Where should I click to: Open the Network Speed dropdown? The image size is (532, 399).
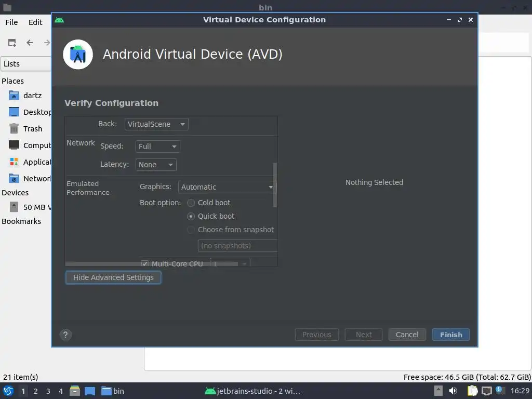tap(158, 147)
